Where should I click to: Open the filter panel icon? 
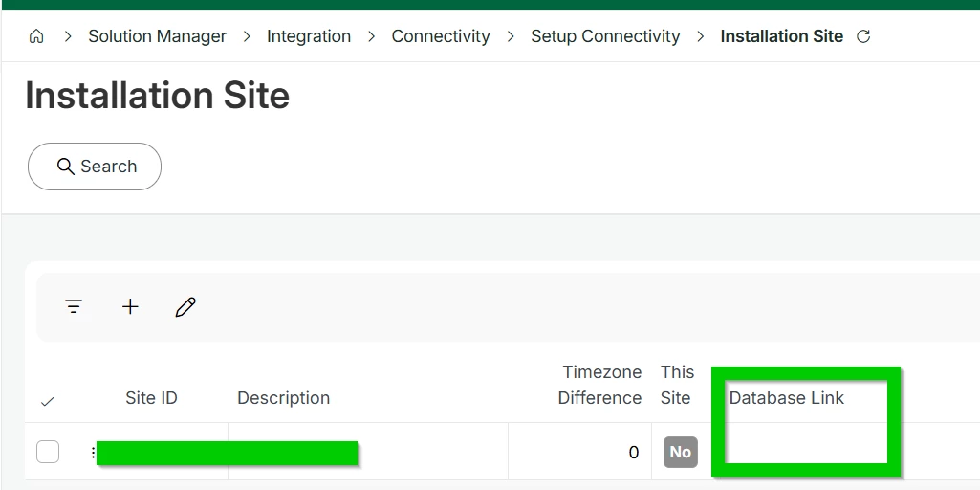tap(74, 306)
